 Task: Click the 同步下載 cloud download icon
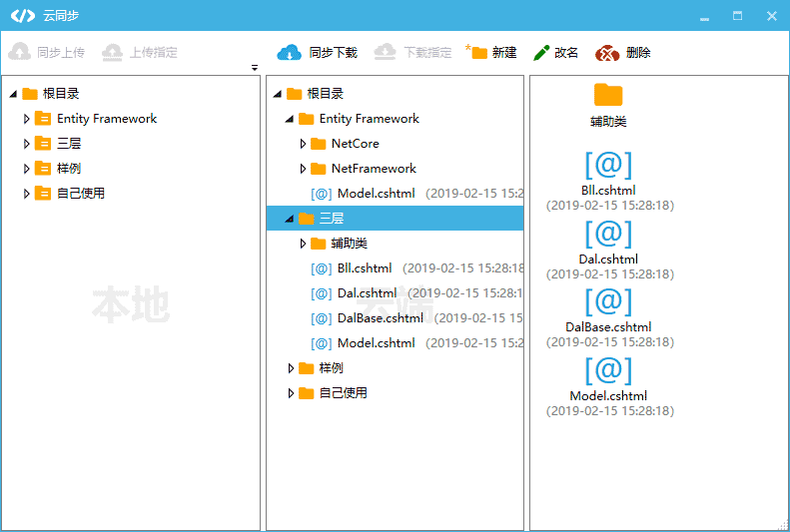click(289, 52)
